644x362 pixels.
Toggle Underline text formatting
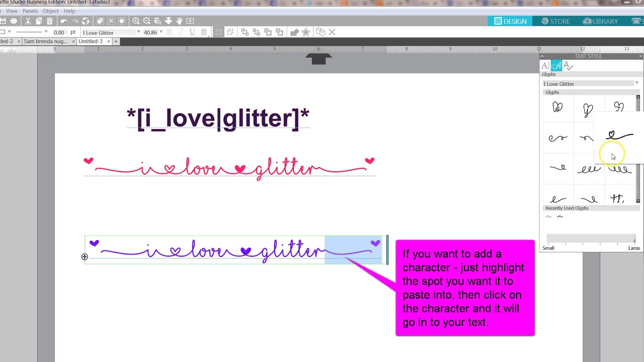(192, 32)
